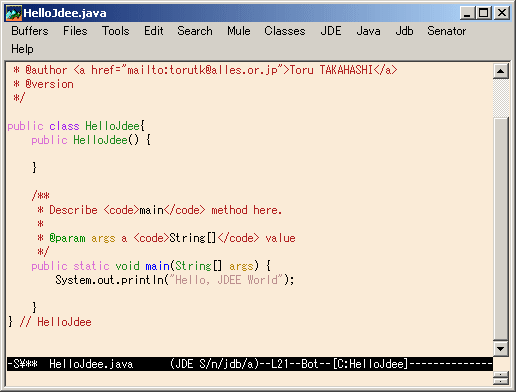Click the @author tag in the comment
Viewport: 516px width, 392px height.
[46, 70]
